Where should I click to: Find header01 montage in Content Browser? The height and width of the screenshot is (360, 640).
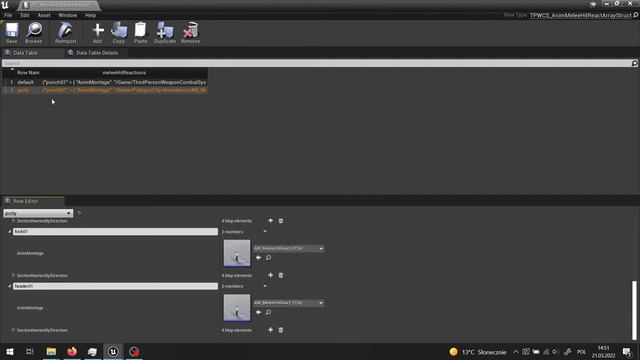(269, 312)
